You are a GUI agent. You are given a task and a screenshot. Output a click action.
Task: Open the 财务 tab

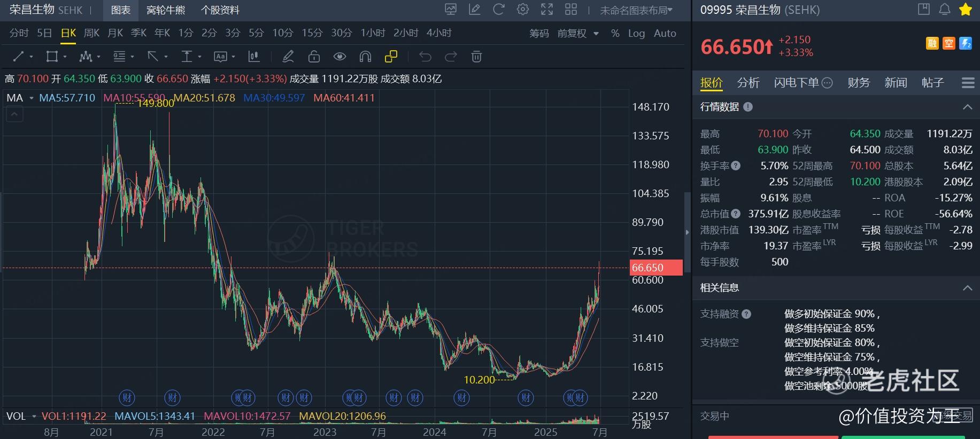click(859, 83)
